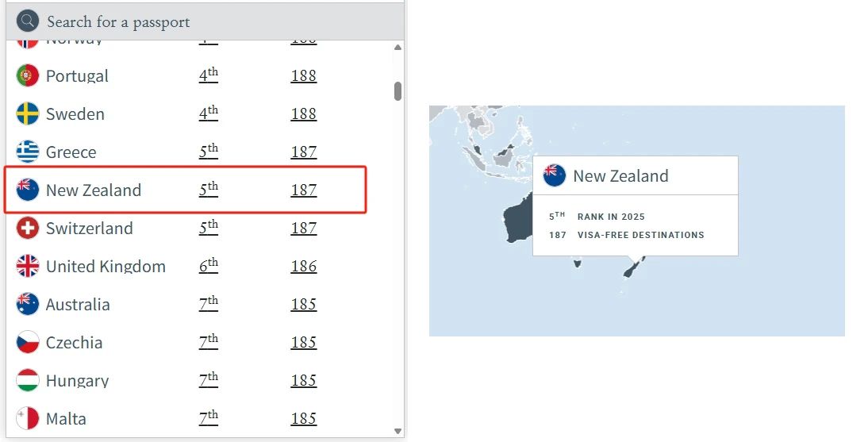Click the United Kingdom flag icon
This screenshot has width=868, height=442.
click(x=27, y=267)
